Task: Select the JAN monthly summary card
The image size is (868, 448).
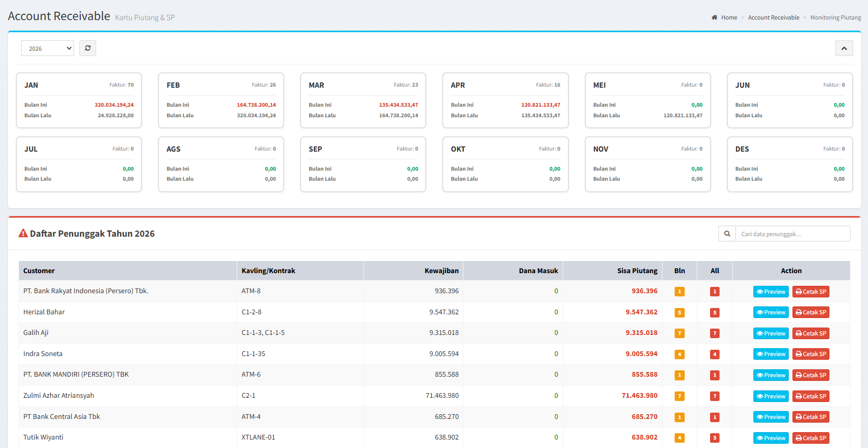Action: [x=79, y=100]
